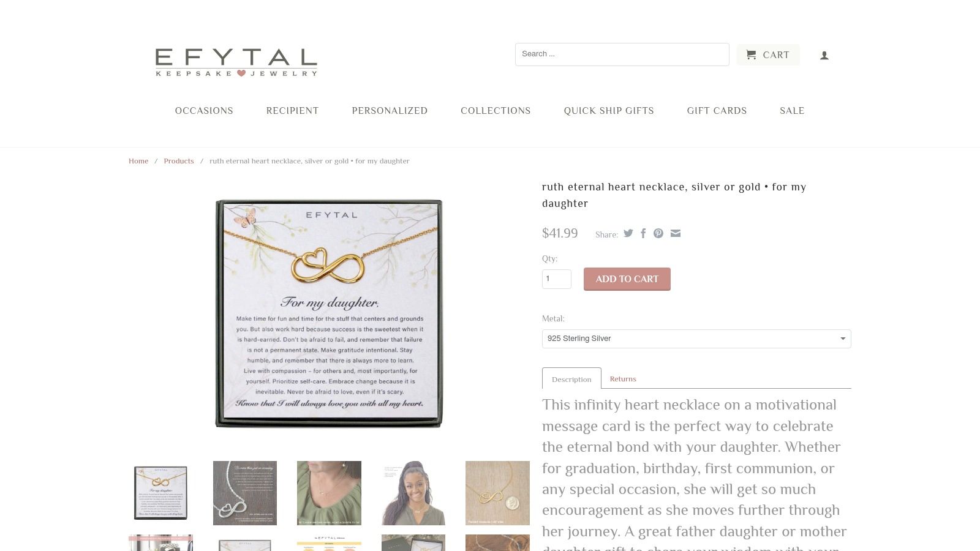Add the necklace to cart
The height and width of the screenshot is (551, 980).
pyautogui.click(x=627, y=279)
